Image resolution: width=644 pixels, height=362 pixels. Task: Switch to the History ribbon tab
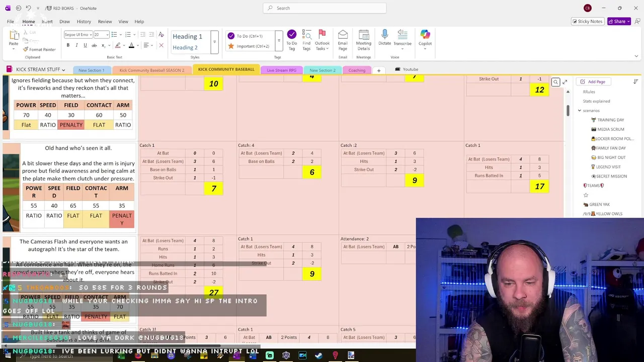click(84, 22)
